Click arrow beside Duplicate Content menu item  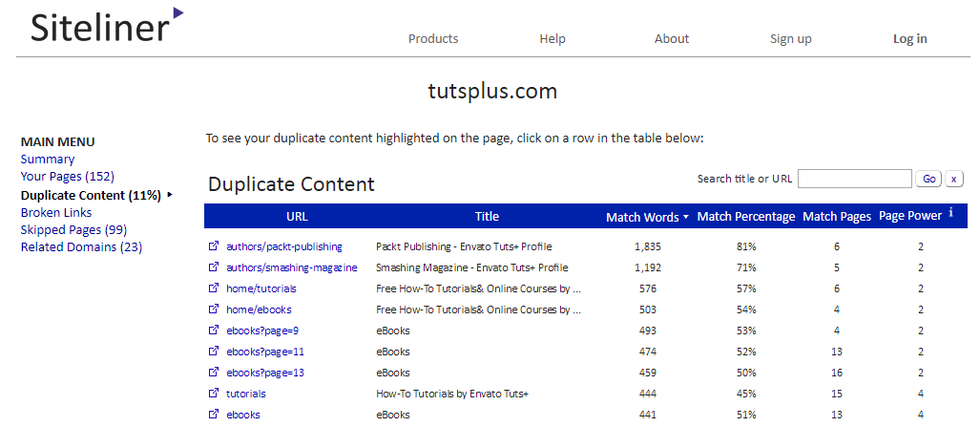tap(169, 195)
